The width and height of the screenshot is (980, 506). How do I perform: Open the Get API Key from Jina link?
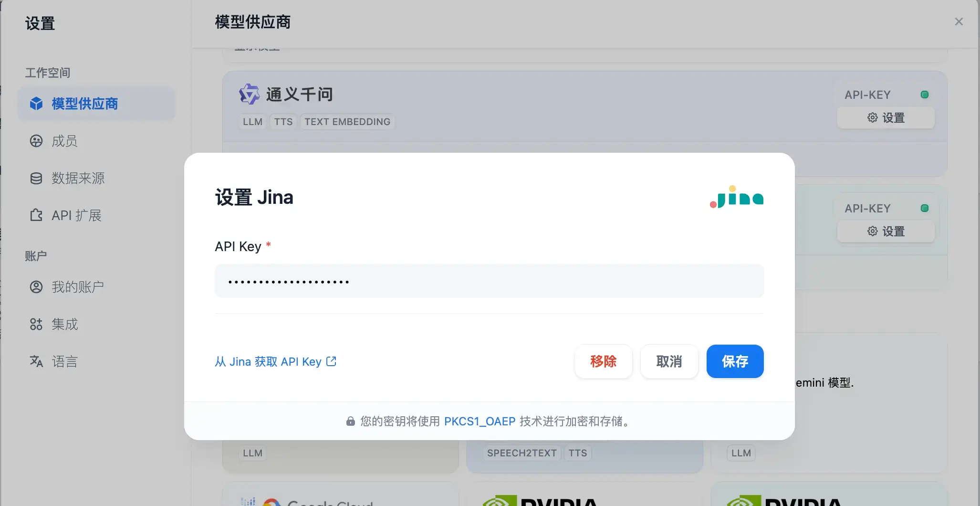275,361
